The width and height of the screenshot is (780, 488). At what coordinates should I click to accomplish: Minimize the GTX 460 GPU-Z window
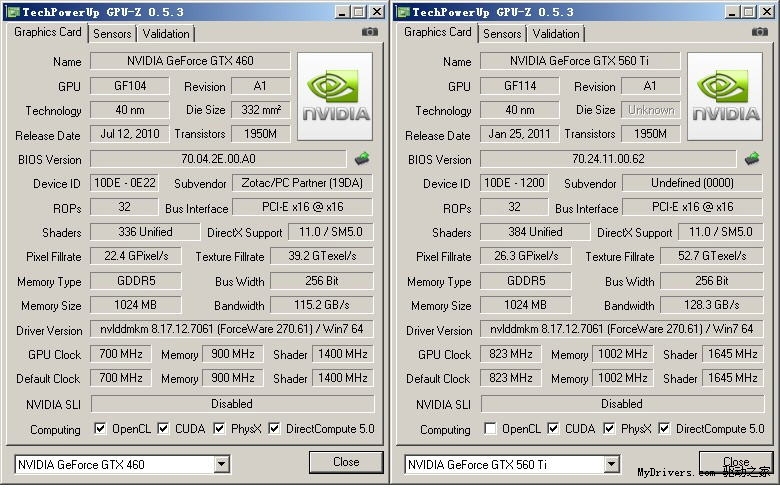(x=341, y=12)
